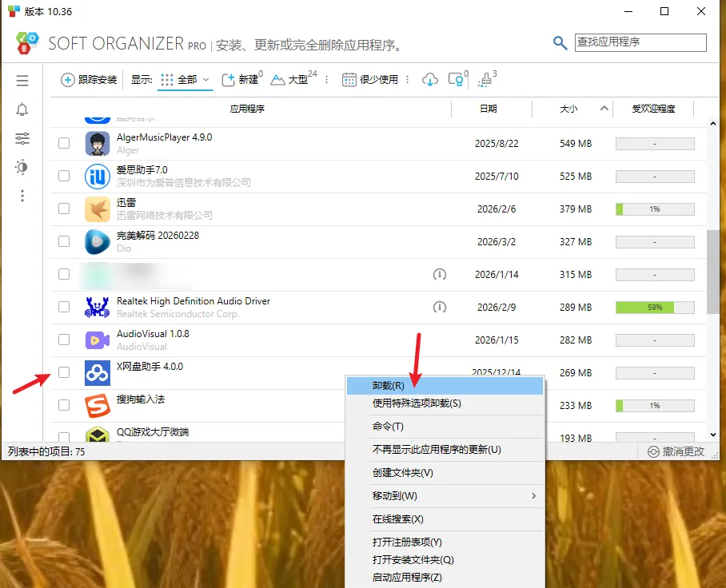726x588 pixels.
Task: Click the vertical scrollbar thumb
Action: pos(712,272)
